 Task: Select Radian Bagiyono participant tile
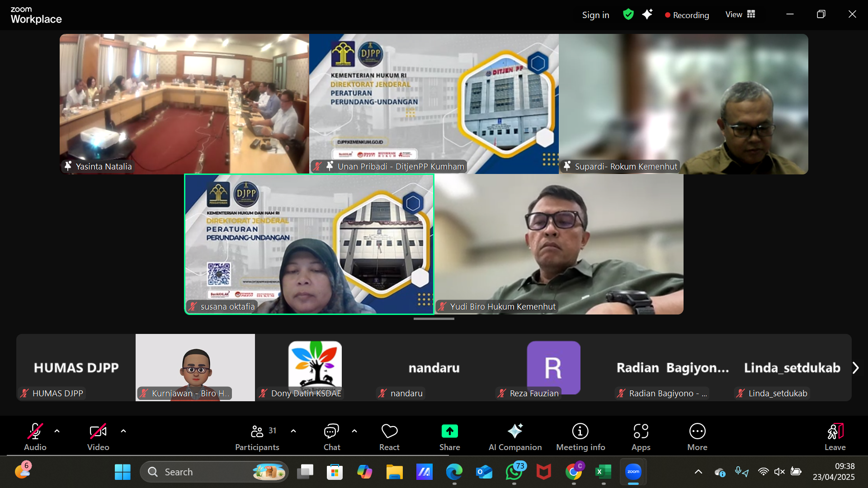click(x=673, y=367)
